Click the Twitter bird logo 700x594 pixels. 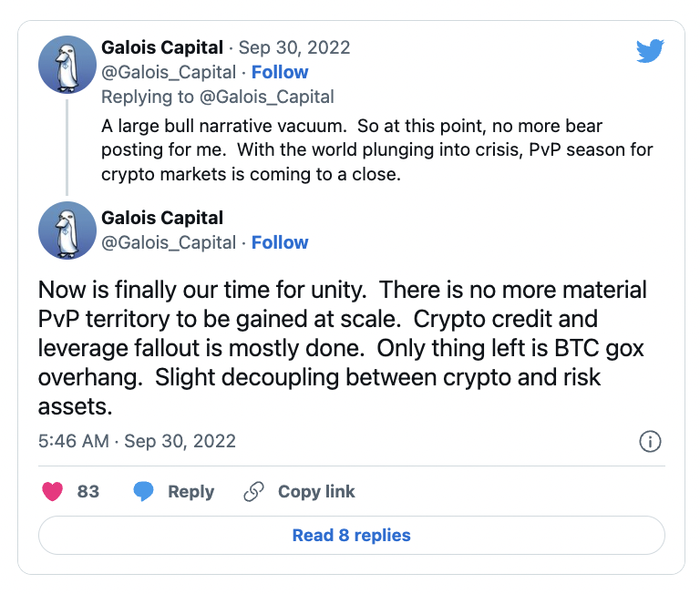coord(650,51)
